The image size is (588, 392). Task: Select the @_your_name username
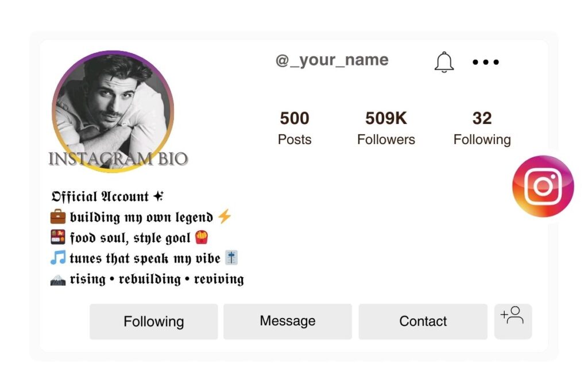[332, 60]
